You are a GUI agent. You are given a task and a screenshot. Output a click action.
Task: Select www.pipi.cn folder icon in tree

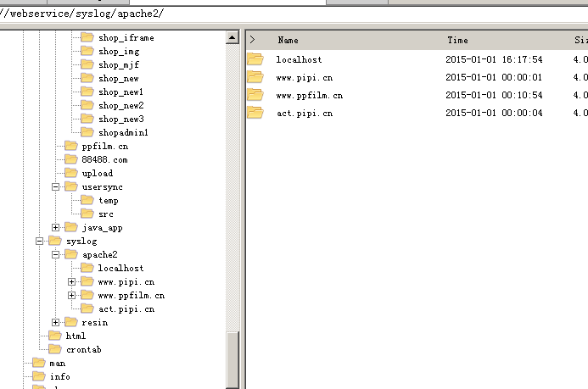87,281
